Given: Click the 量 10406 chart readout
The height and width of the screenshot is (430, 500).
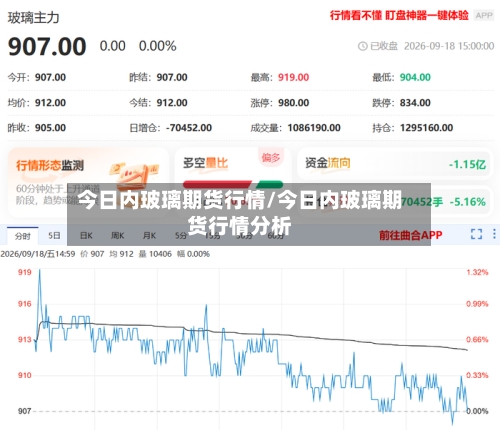Looking at the screenshot, I should coord(155,254).
